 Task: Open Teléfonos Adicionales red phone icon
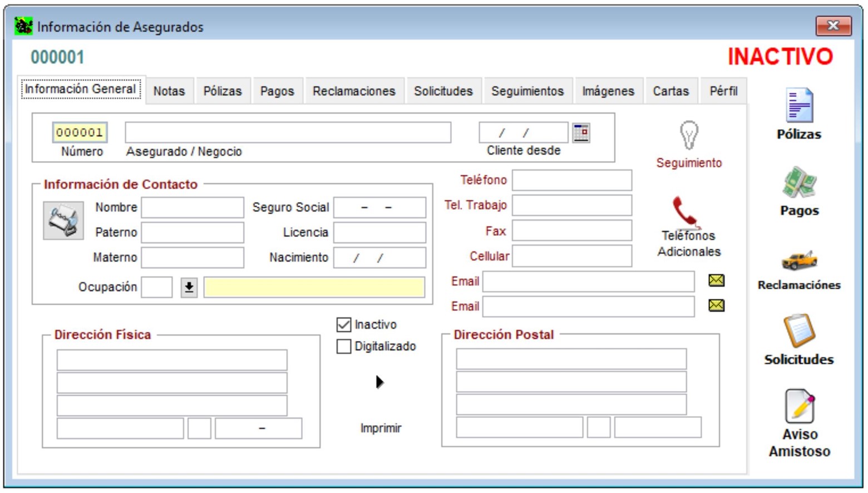pos(686,211)
